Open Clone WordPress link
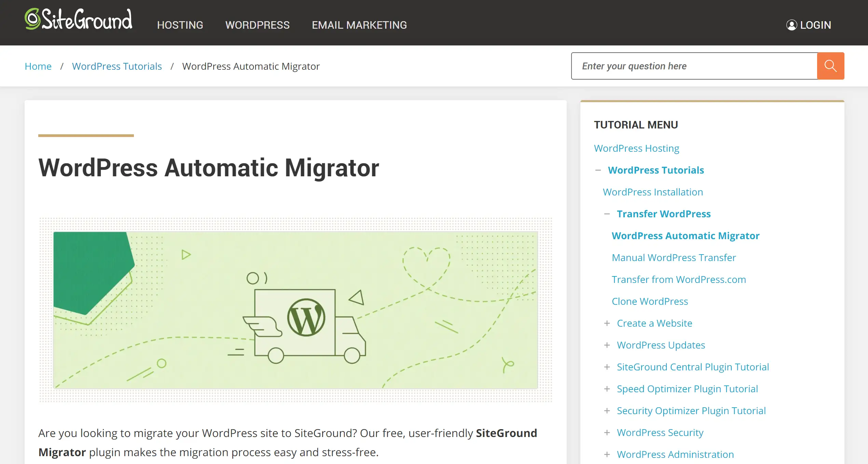 (650, 301)
